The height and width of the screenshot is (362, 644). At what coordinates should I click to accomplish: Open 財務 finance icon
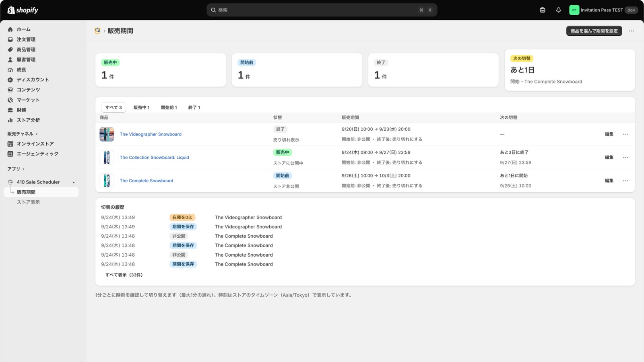point(10,110)
